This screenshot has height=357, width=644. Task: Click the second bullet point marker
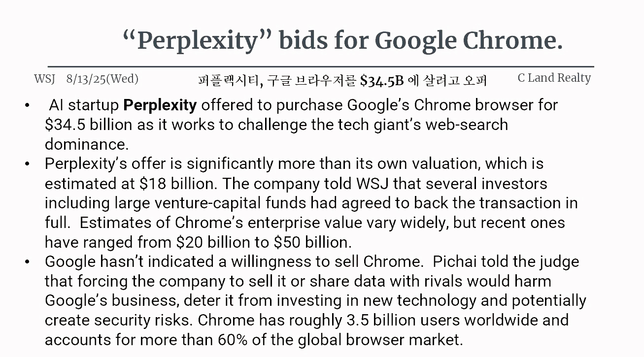pyautogui.click(x=27, y=164)
